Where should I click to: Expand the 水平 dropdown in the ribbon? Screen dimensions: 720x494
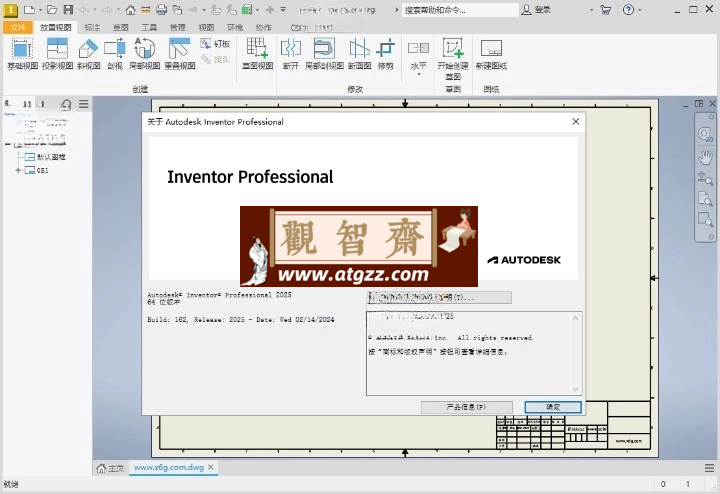click(418, 74)
